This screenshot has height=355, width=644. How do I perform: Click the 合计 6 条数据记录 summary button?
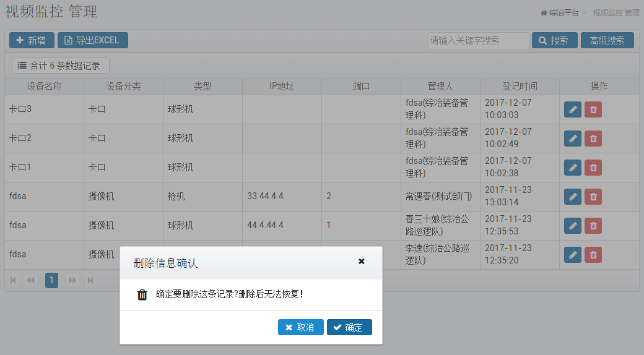(61, 66)
